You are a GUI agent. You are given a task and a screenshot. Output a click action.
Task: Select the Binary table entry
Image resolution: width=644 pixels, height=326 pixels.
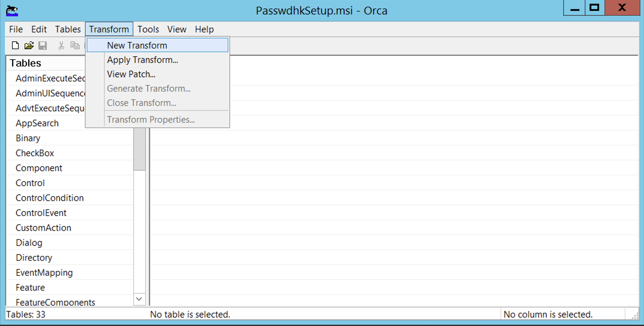point(28,138)
